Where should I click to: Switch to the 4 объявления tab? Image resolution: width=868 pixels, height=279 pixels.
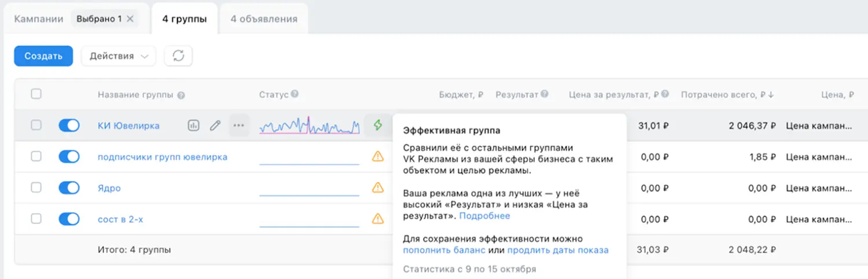(264, 19)
